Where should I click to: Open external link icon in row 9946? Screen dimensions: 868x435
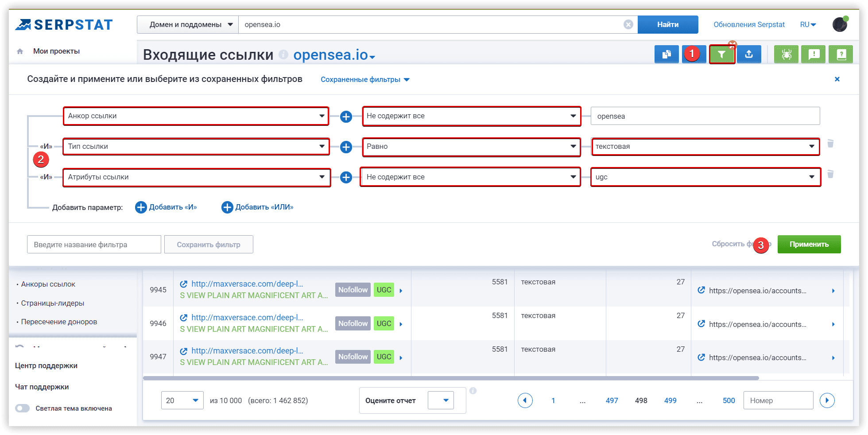(183, 318)
